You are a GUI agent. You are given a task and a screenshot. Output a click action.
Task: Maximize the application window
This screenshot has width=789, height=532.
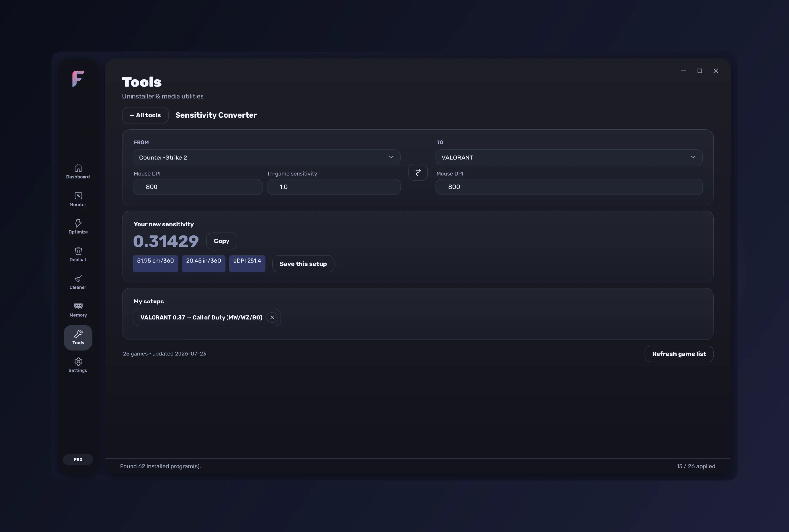coord(700,71)
